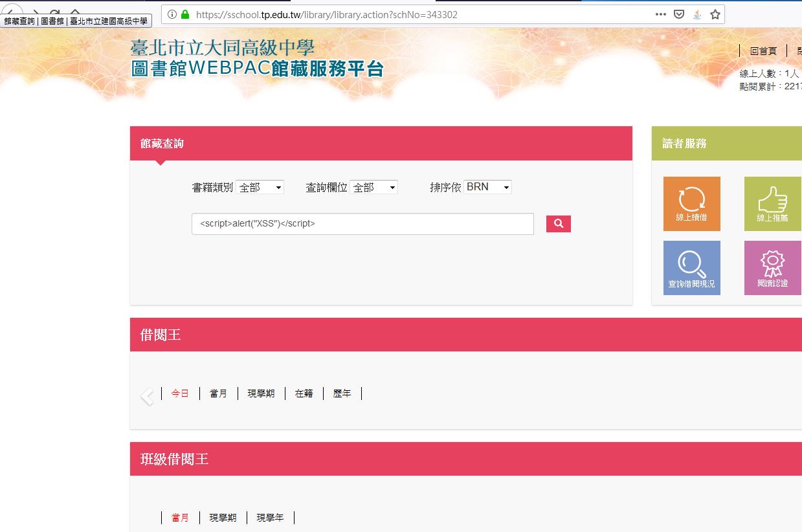Screen dimensions: 802x532
Task: Bookmark this page with the star icon
Action: point(715,14)
